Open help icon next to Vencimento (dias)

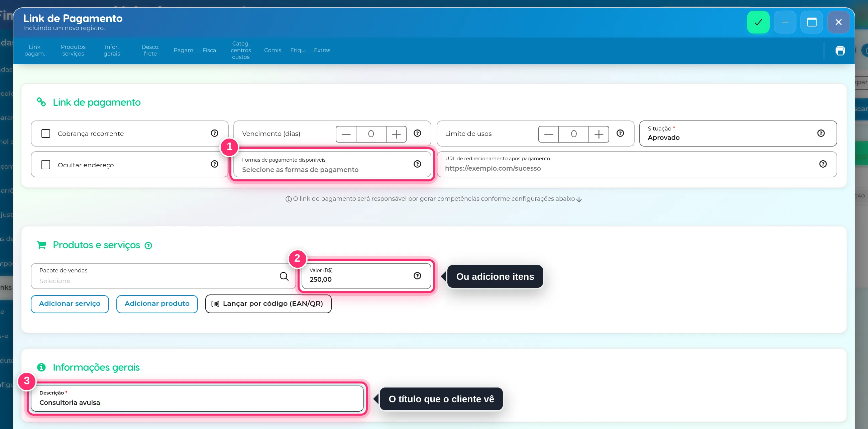coord(417,133)
